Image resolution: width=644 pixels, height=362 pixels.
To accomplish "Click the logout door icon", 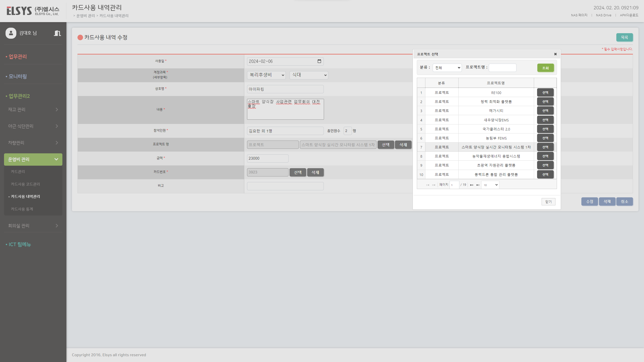I will coord(57,33).
